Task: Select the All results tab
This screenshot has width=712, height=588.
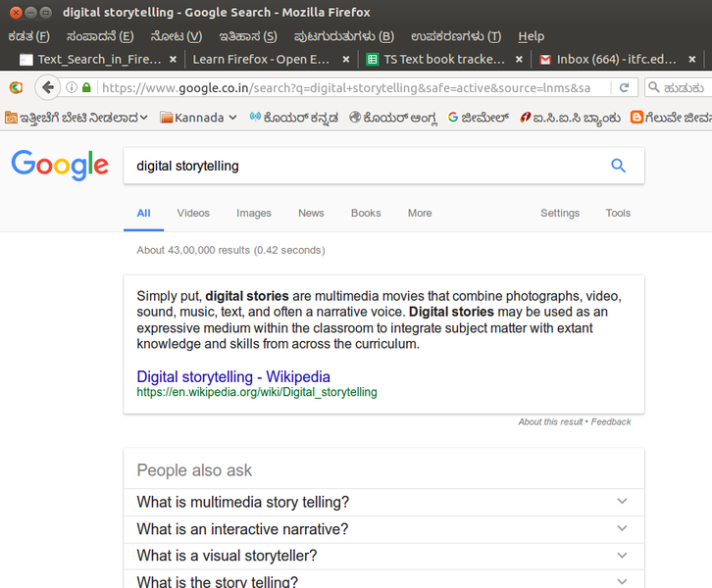Action: (143, 213)
